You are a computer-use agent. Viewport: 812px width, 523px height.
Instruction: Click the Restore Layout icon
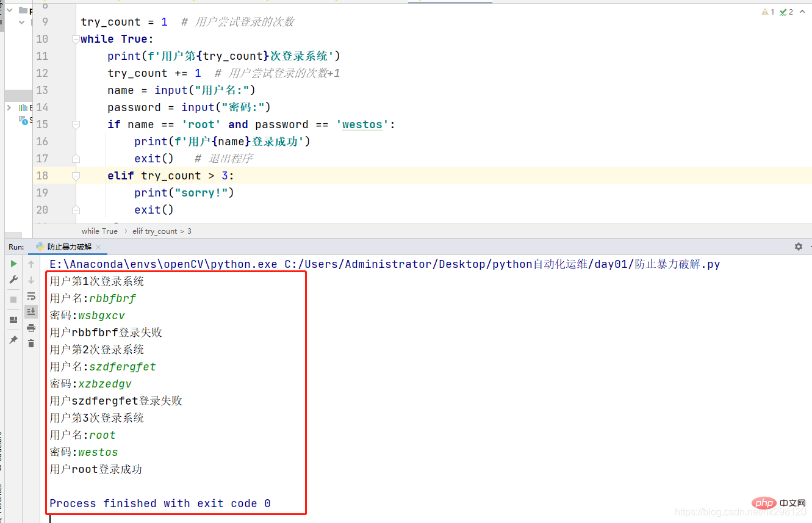tap(13, 320)
